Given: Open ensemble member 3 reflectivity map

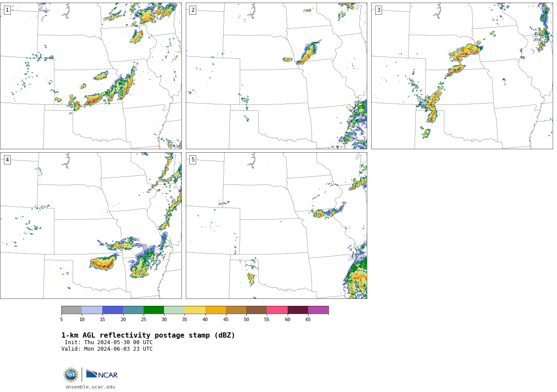Looking at the screenshot, I should [x=462, y=76].
